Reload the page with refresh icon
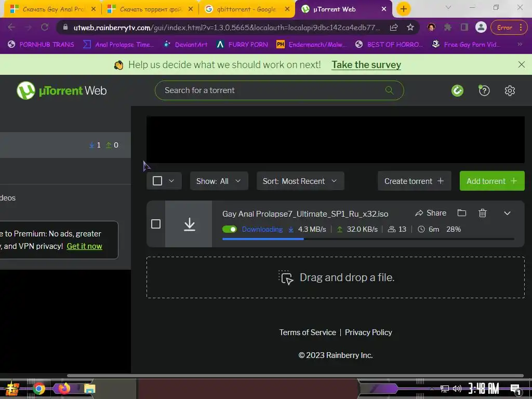 (x=45, y=27)
